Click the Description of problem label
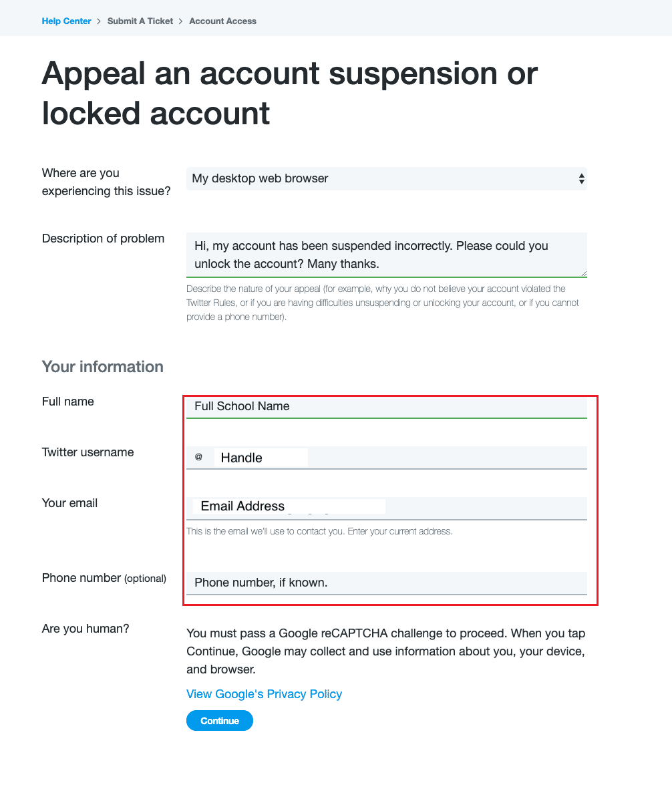 click(103, 239)
